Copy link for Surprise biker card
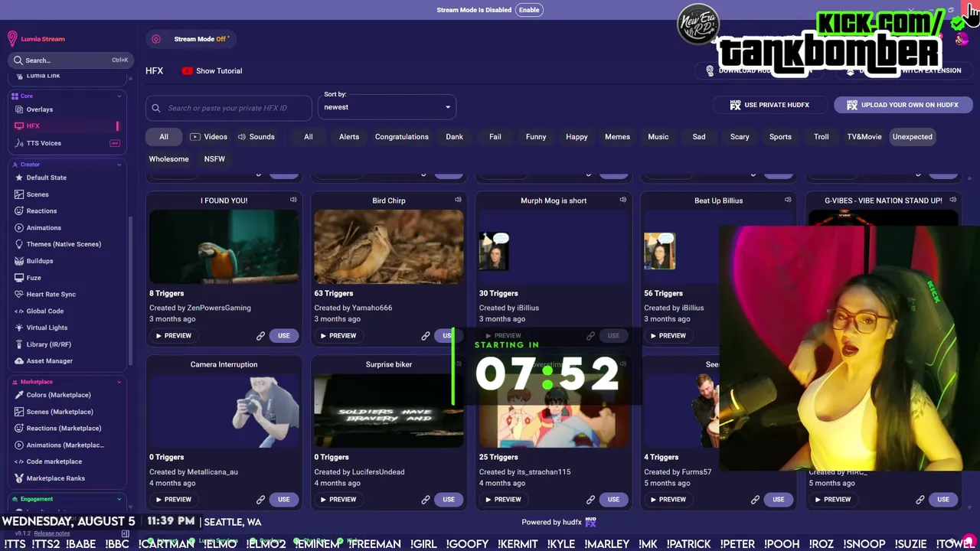Screen dimensions: 980x551 tap(426, 500)
